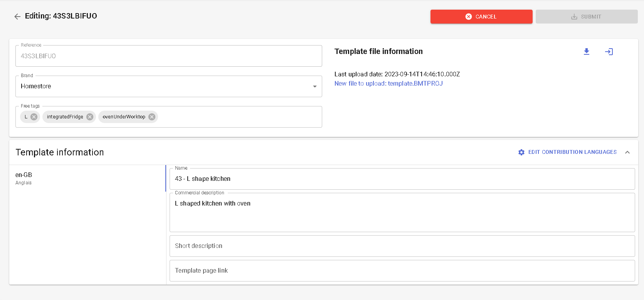This screenshot has height=300, width=644.
Task: Select the en-GB language tab
Action: coord(88,178)
